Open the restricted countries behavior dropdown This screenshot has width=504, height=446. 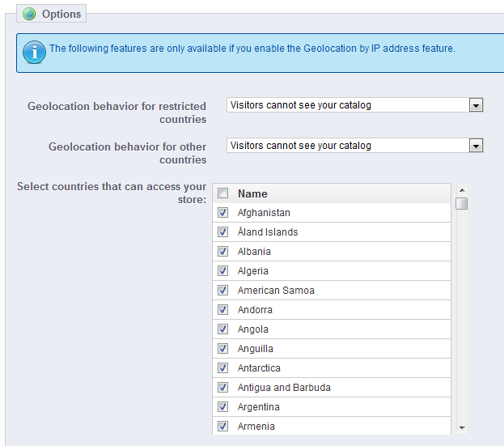click(x=355, y=105)
